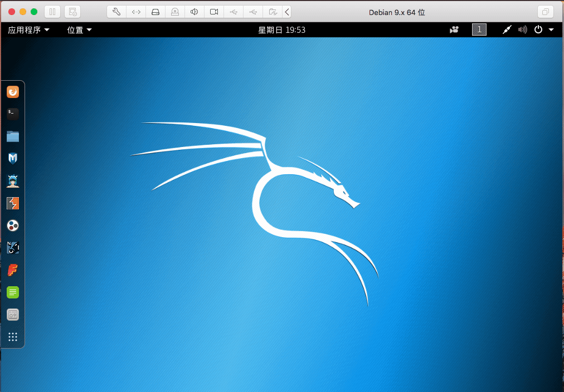Launch the Terminal from the dock
This screenshot has height=392, width=564.
click(13, 114)
